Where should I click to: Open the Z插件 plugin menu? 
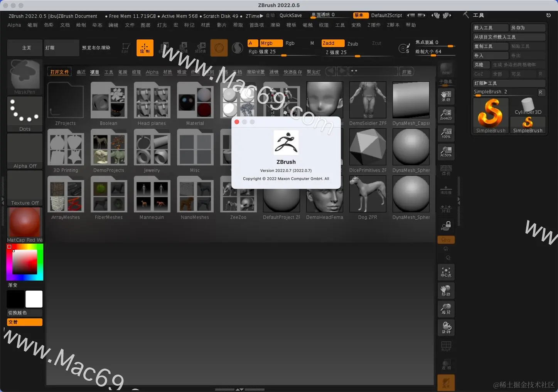[374, 25]
